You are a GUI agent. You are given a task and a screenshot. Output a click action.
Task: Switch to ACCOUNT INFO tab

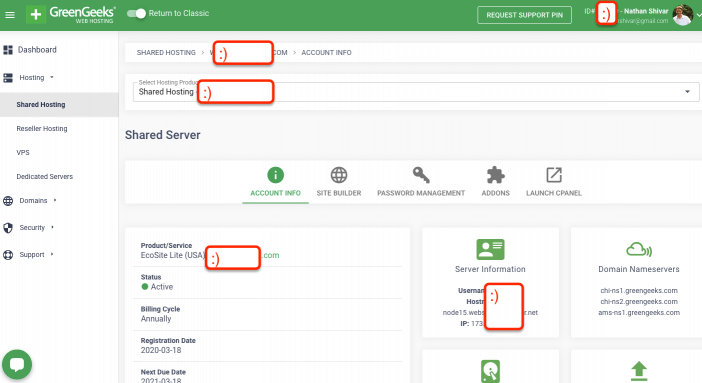[x=275, y=193]
